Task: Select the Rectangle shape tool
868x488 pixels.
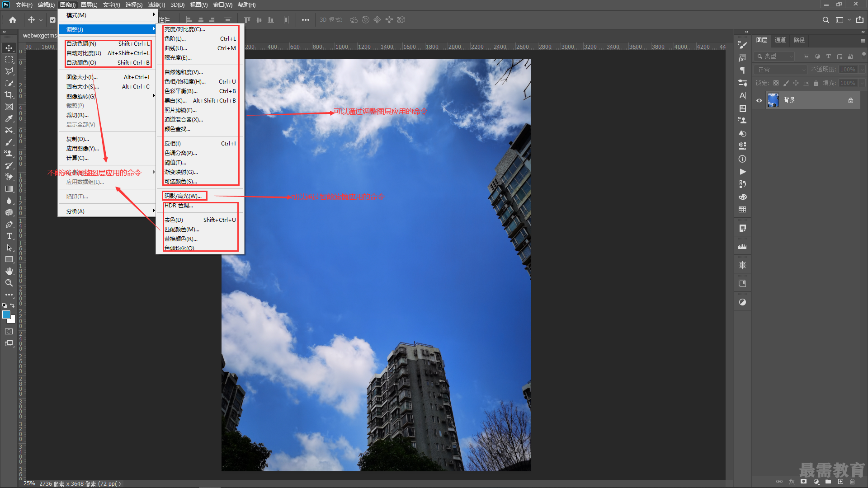Action: click(9, 259)
